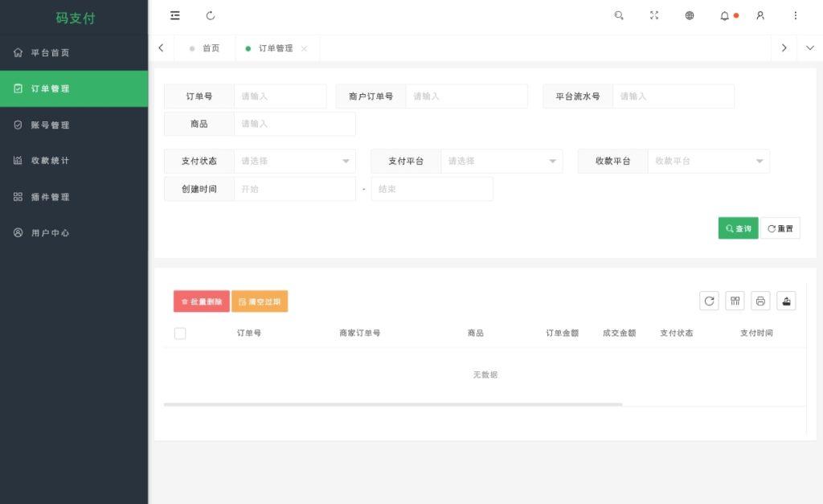The height and width of the screenshot is (504, 823).
Task: Click the green 查询 button
Action: (738, 228)
